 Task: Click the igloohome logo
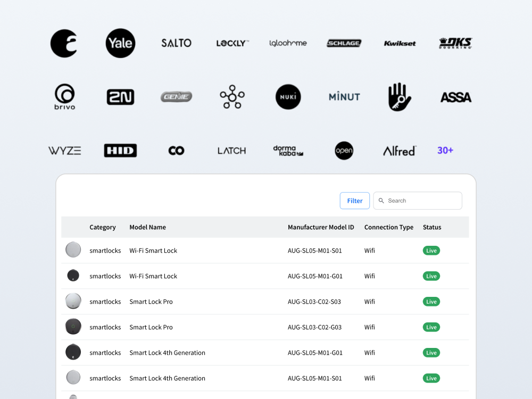pyautogui.click(x=288, y=43)
